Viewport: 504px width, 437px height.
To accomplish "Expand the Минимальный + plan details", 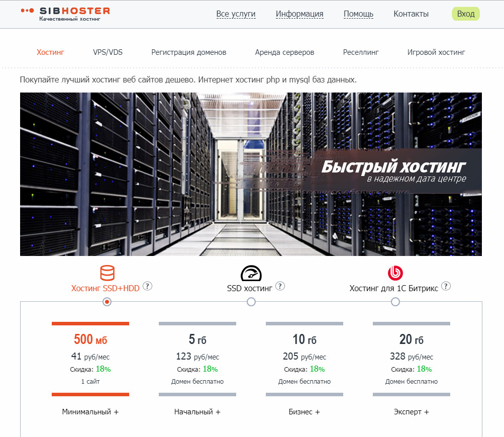I will coord(90,412).
